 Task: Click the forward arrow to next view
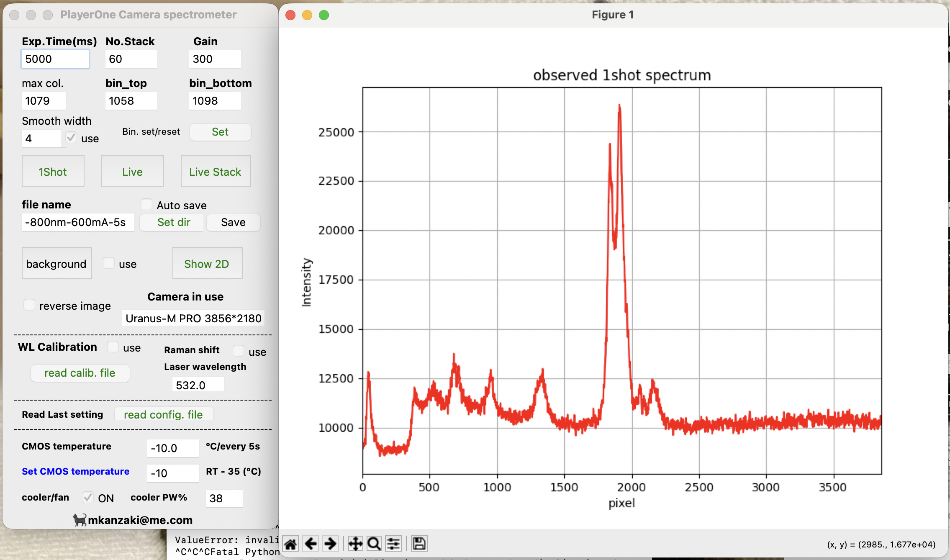[330, 544]
